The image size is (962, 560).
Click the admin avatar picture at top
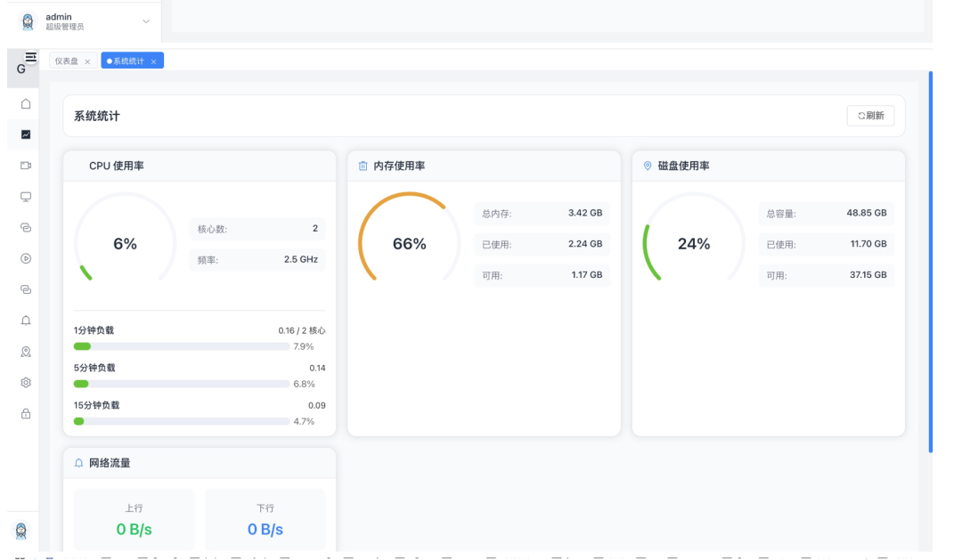(x=28, y=21)
